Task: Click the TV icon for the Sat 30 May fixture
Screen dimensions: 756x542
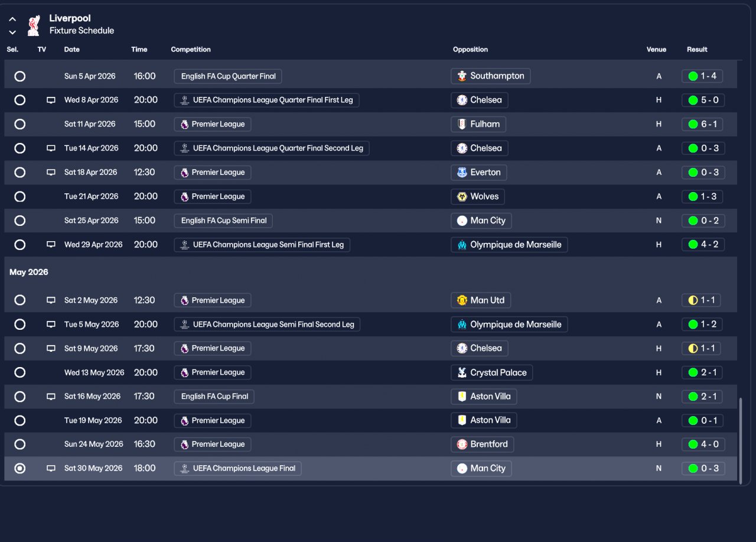Action: click(51, 468)
